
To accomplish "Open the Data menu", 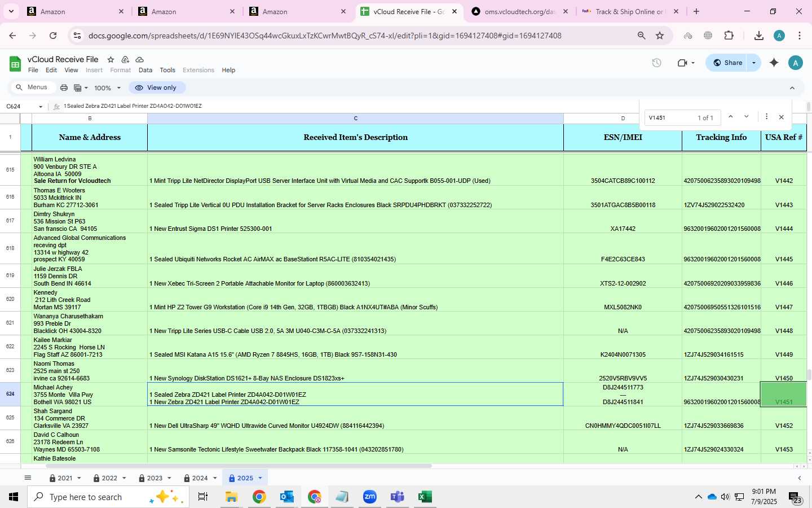I will click(x=145, y=70).
